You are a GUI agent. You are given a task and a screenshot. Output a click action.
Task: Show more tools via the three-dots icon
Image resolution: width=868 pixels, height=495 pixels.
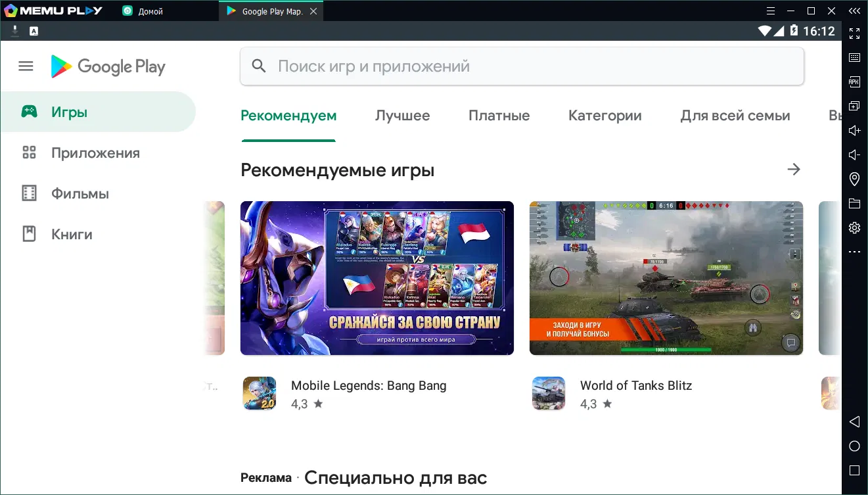coord(854,252)
